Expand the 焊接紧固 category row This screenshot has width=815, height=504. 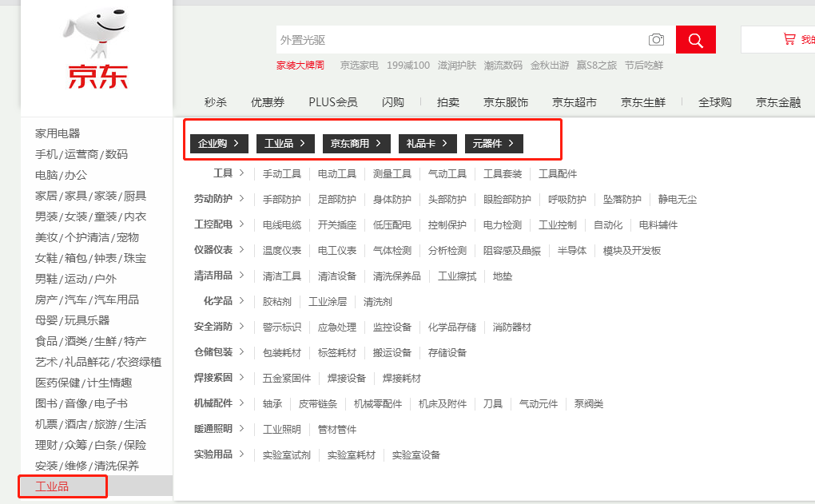click(219, 377)
